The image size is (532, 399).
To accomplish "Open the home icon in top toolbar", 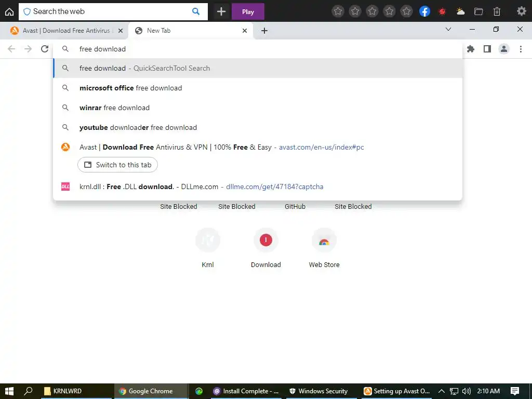I will [x=9, y=12].
